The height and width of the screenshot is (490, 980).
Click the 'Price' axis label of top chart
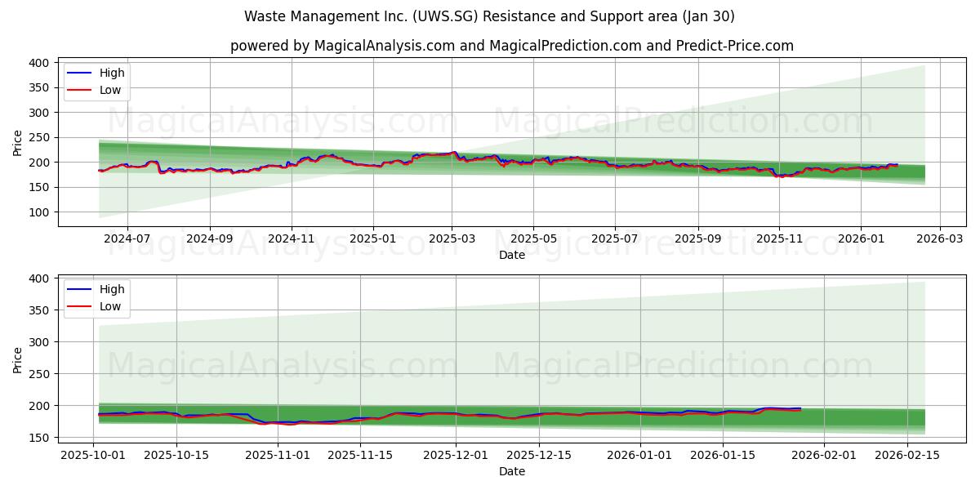[18, 142]
